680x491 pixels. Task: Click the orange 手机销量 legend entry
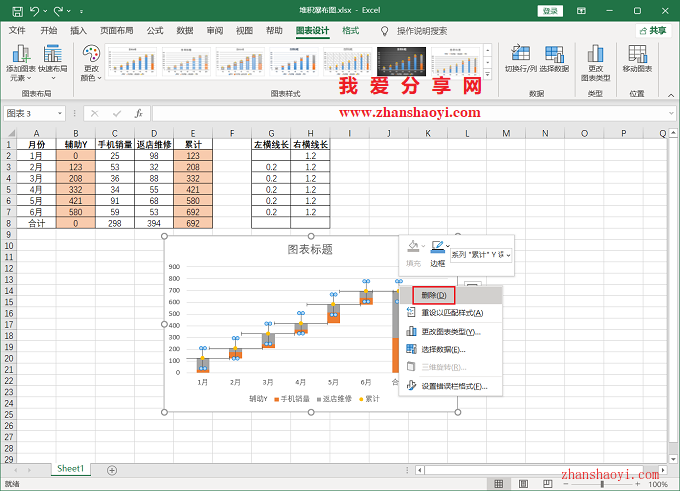tap(292, 399)
